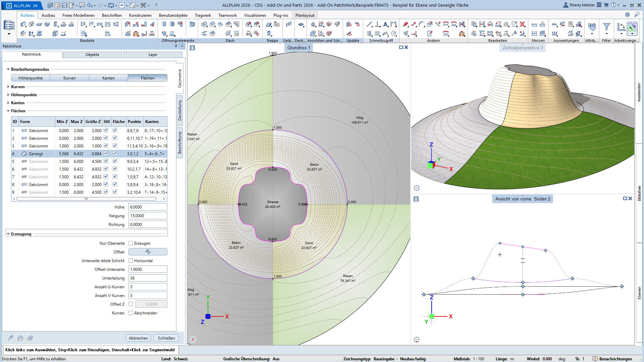
Task: Enable the Nur Oberseite Erzeugen checkbox
Action: pyautogui.click(x=131, y=243)
